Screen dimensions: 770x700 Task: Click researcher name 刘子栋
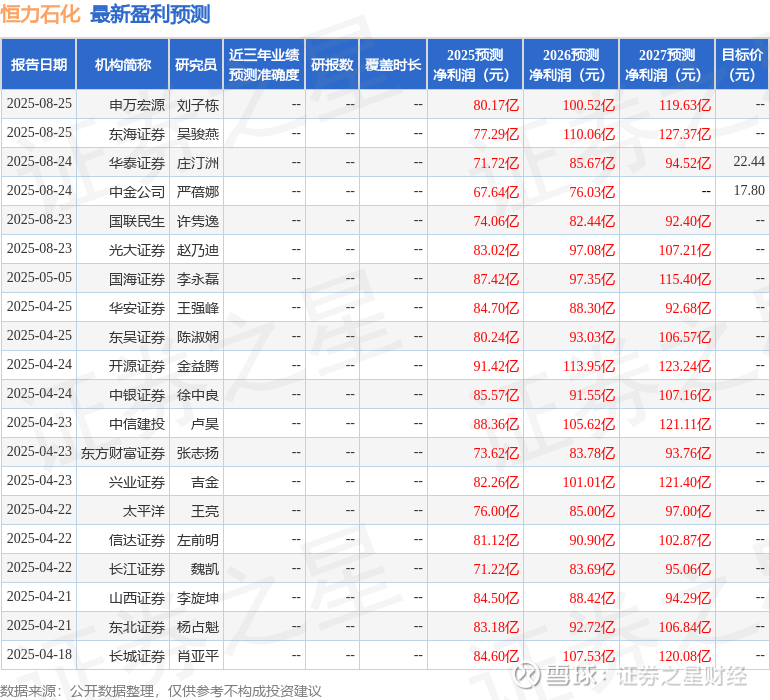click(198, 105)
